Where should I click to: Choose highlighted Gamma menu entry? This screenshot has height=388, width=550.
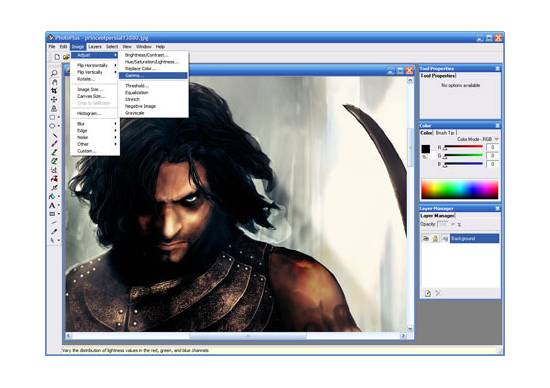coord(153,76)
